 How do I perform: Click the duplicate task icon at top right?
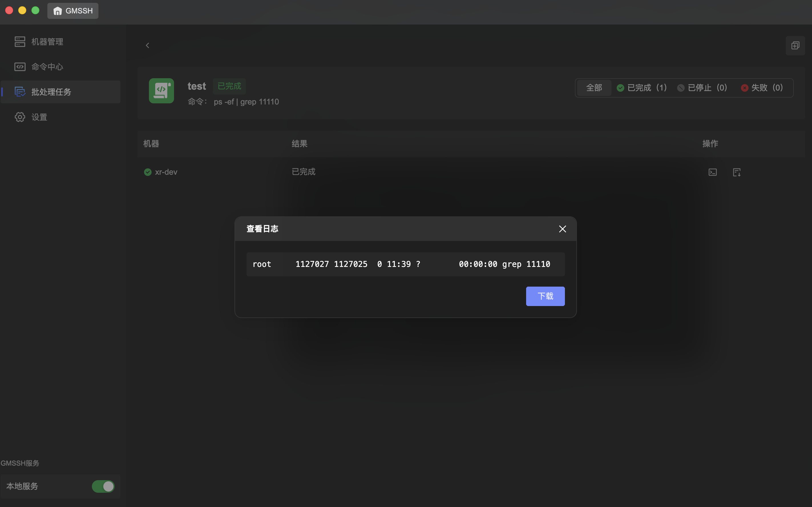click(795, 45)
